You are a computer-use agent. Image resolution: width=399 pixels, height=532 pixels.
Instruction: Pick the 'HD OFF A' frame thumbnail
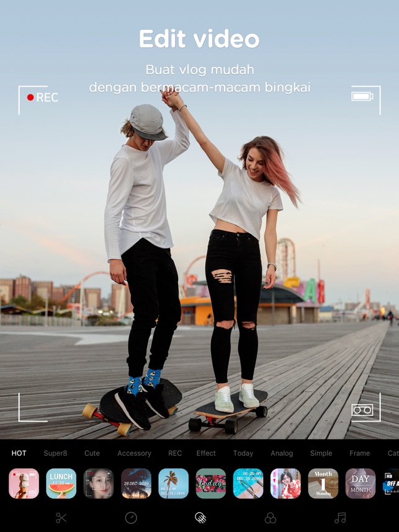point(391,484)
